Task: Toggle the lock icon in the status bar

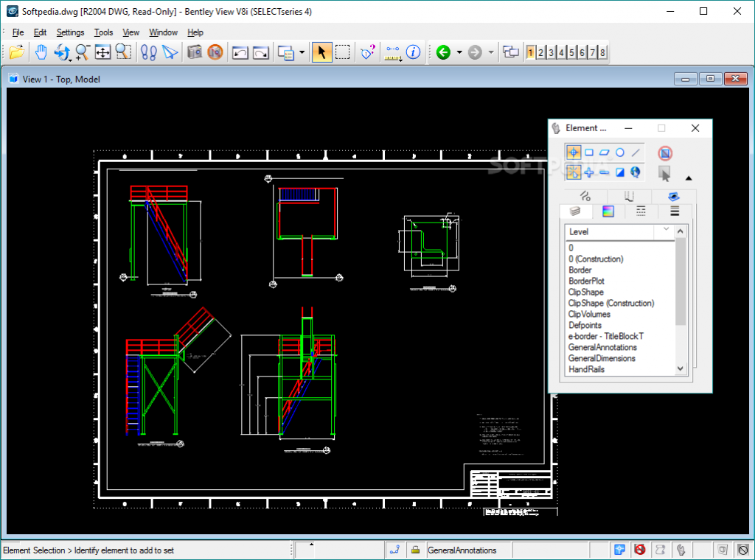Action: pos(416,550)
